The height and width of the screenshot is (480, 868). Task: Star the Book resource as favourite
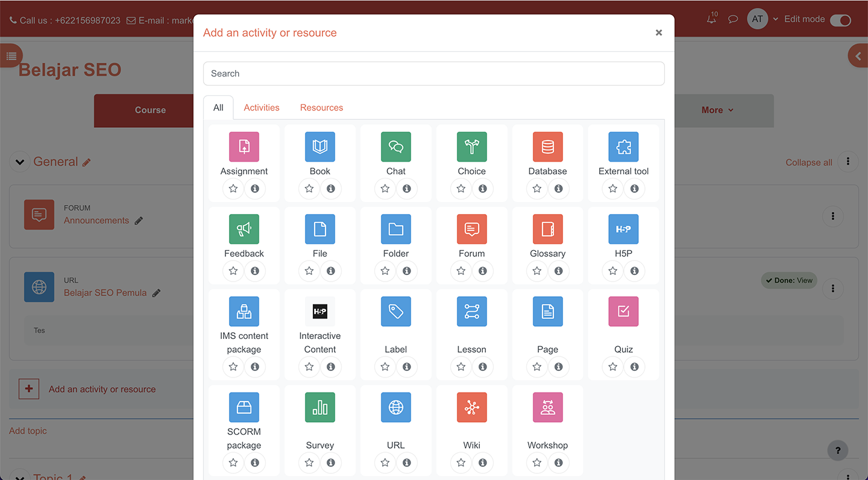coord(309,189)
